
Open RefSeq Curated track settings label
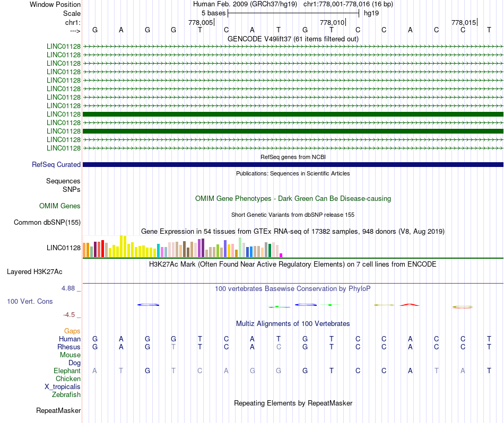[56, 165]
